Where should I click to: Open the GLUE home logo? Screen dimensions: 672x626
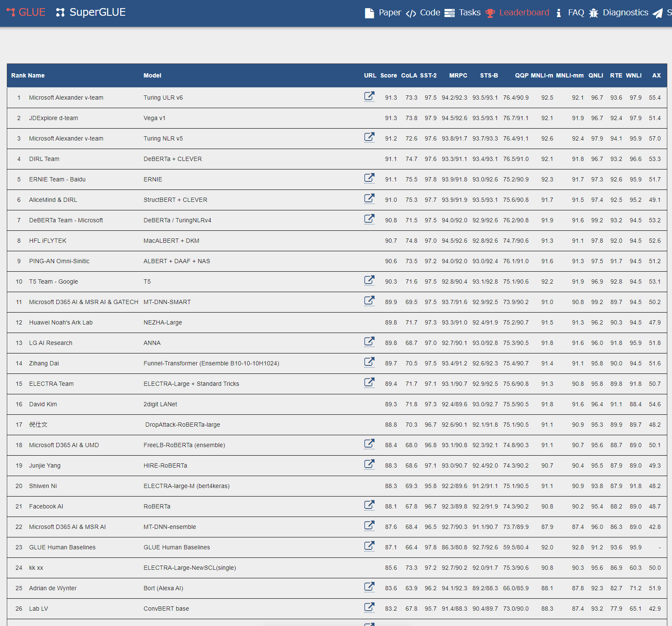point(26,12)
